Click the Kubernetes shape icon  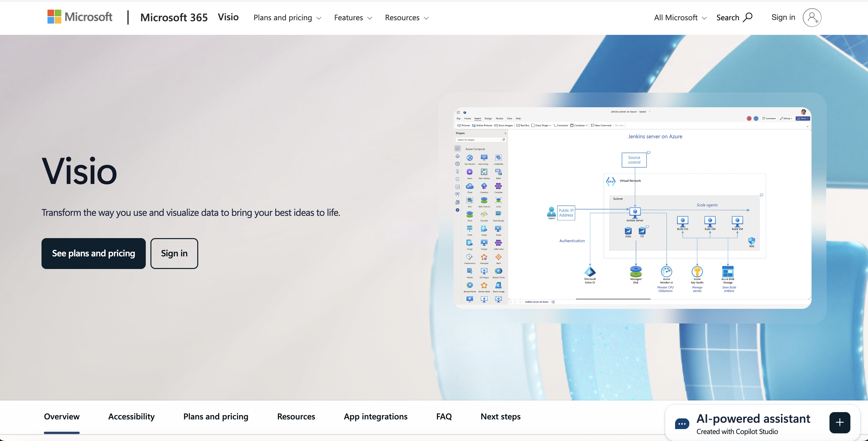click(498, 242)
